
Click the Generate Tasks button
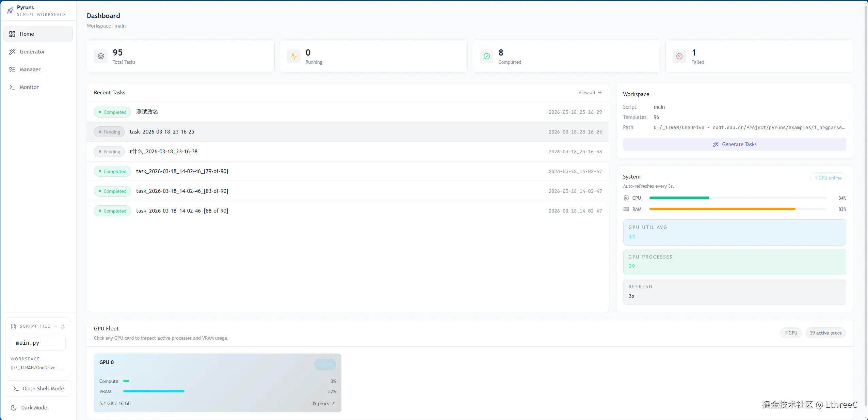coord(734,144)
